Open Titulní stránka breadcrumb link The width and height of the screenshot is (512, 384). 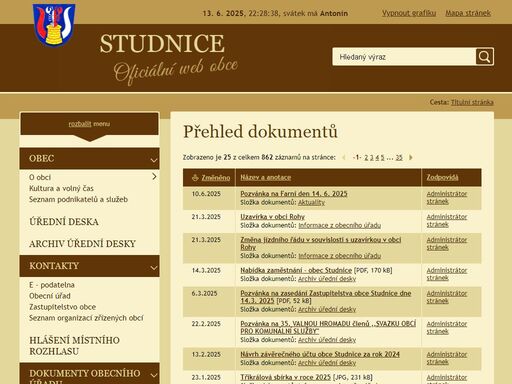(472, 102)
